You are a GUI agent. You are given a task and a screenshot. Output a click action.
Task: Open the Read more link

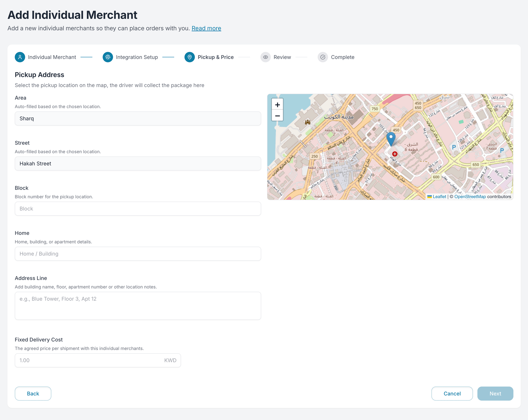[x=206, y=28]
